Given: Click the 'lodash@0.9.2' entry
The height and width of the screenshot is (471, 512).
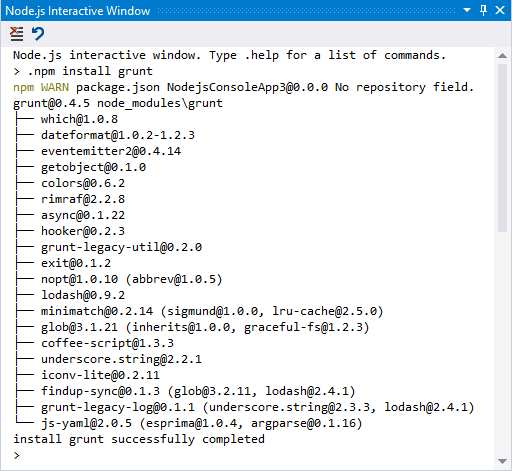Looking at the screenshot, I should (x=83, y=295).
